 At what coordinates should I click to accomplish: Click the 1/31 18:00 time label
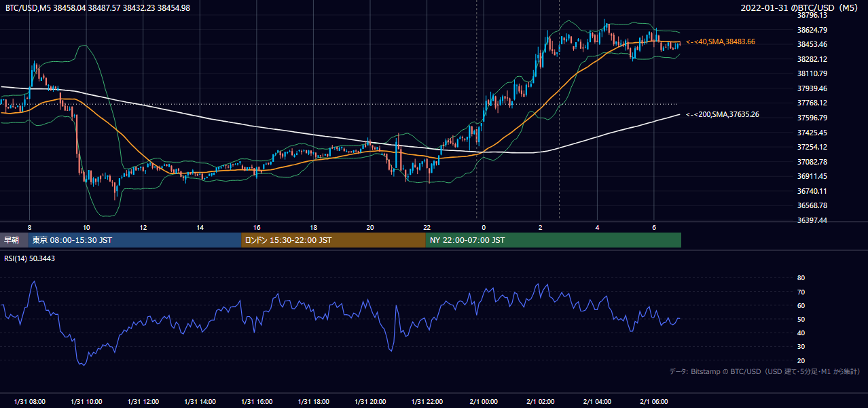[313, 402]
